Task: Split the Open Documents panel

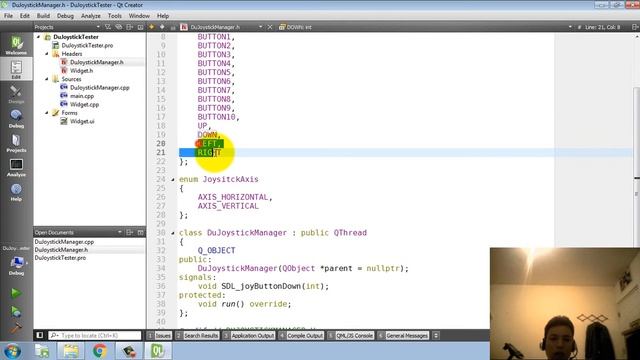Action: [130, 232]
